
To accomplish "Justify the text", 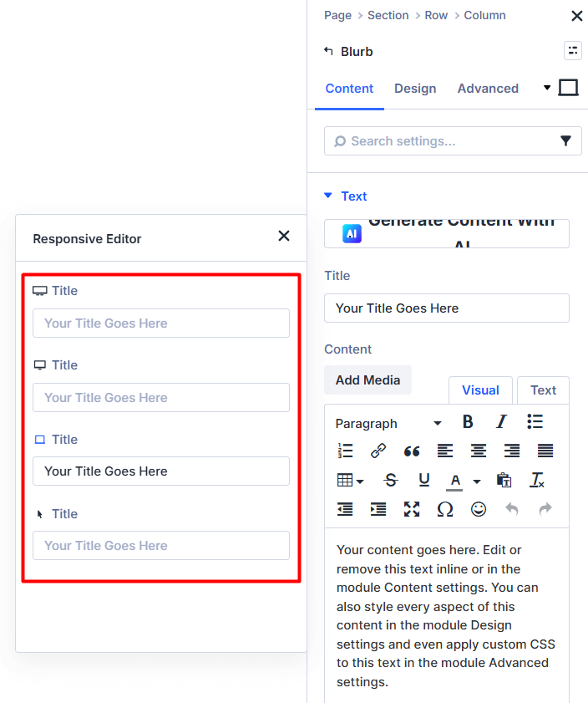I will [545, 451].
